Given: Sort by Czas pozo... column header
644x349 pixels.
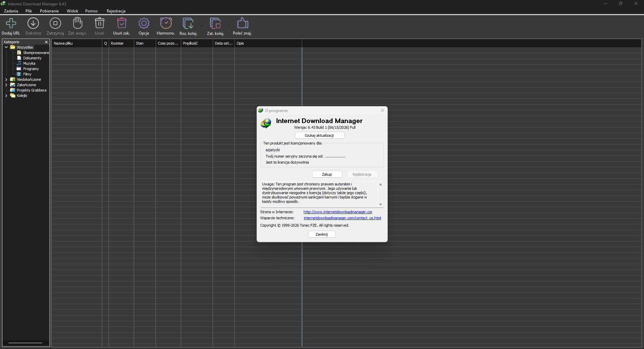Looking at the screenshot, I should pyautogui.click(x=168, y=43).
